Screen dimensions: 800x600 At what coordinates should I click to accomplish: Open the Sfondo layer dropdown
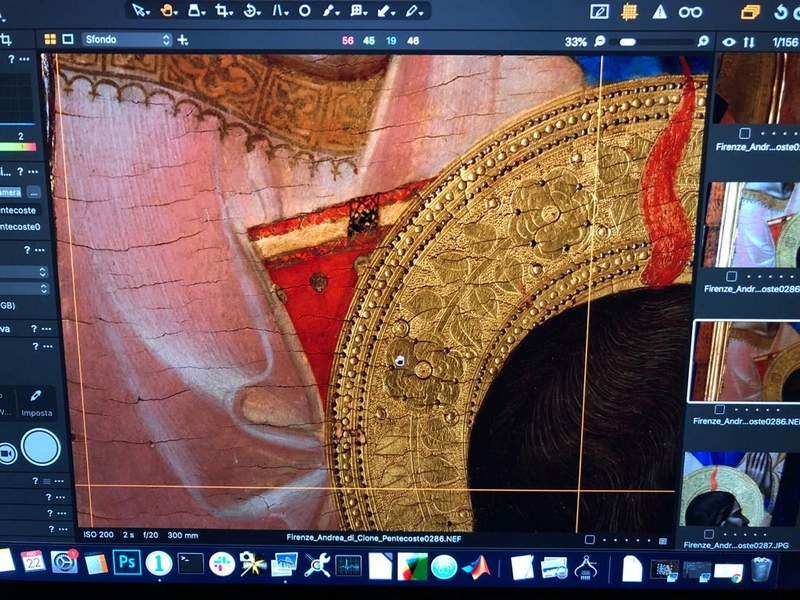tap(126, 40)
